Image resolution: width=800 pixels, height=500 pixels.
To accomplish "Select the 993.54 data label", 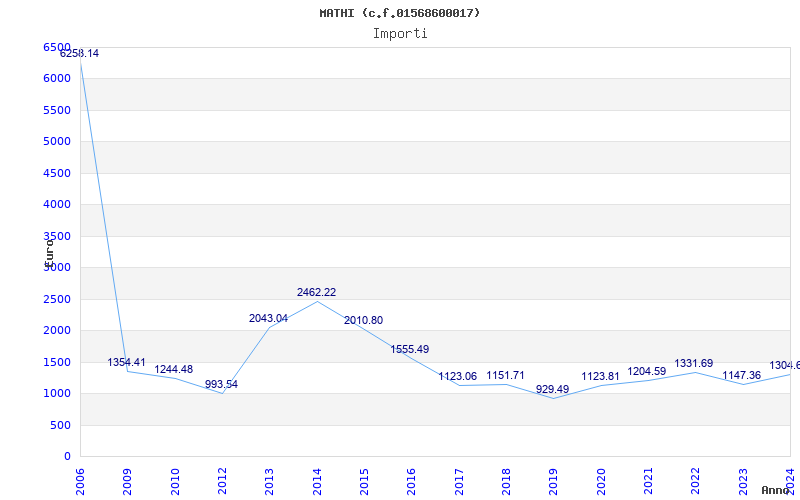I will pos(221,384).
